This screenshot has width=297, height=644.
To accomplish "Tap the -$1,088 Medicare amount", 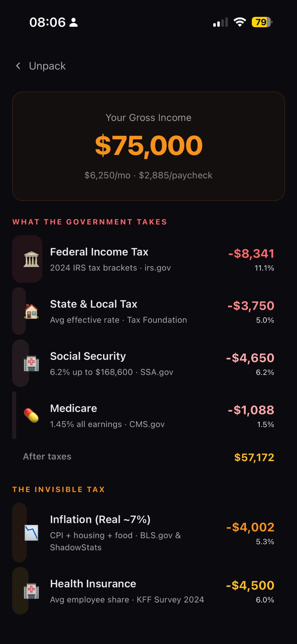I will [x=251, y=410].
